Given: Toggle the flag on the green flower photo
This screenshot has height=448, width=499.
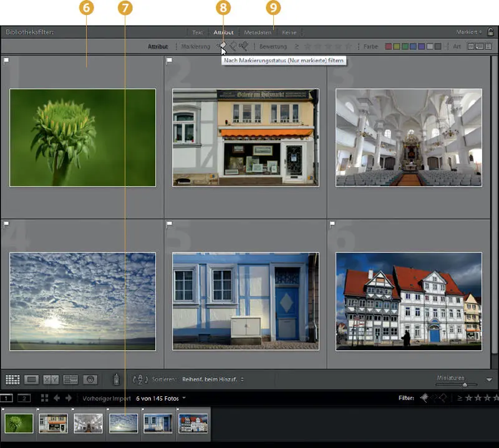Looking at the screenshot, I should (x=6, y=60).
